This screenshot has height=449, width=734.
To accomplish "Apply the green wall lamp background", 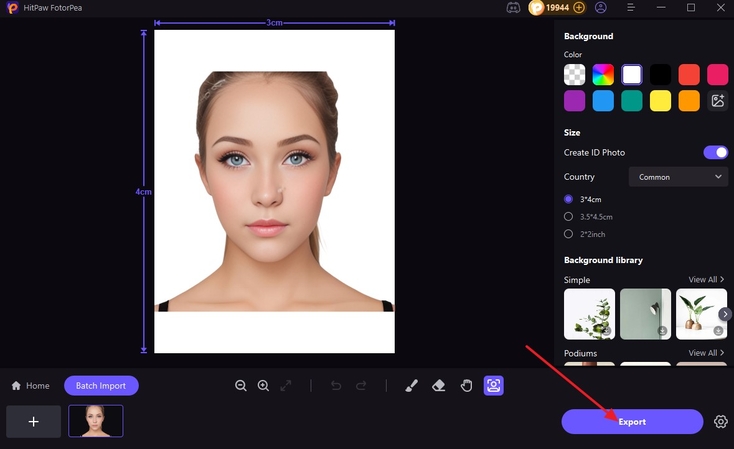I will coord(645,314).
